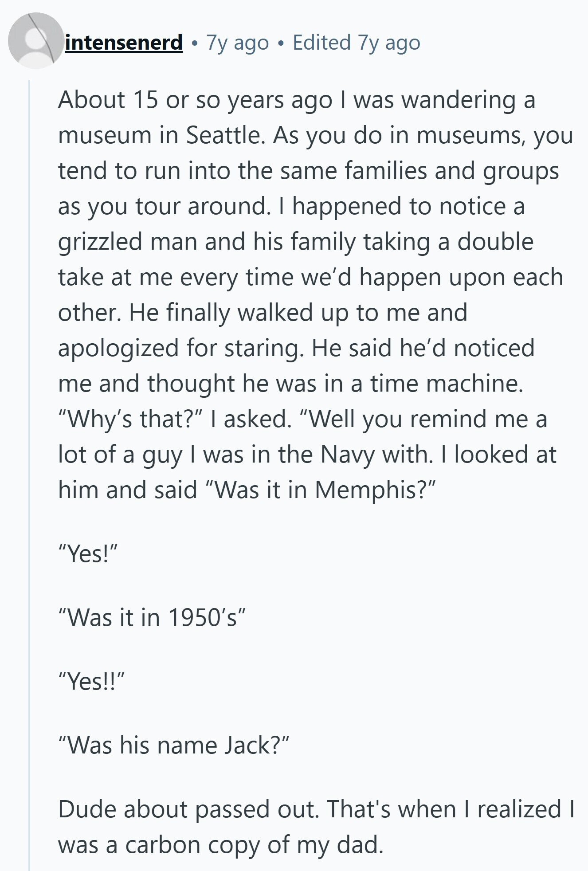Open the intensenerd user avatar
The height and width of the screenshot is (871, 588).
point(35,41)
